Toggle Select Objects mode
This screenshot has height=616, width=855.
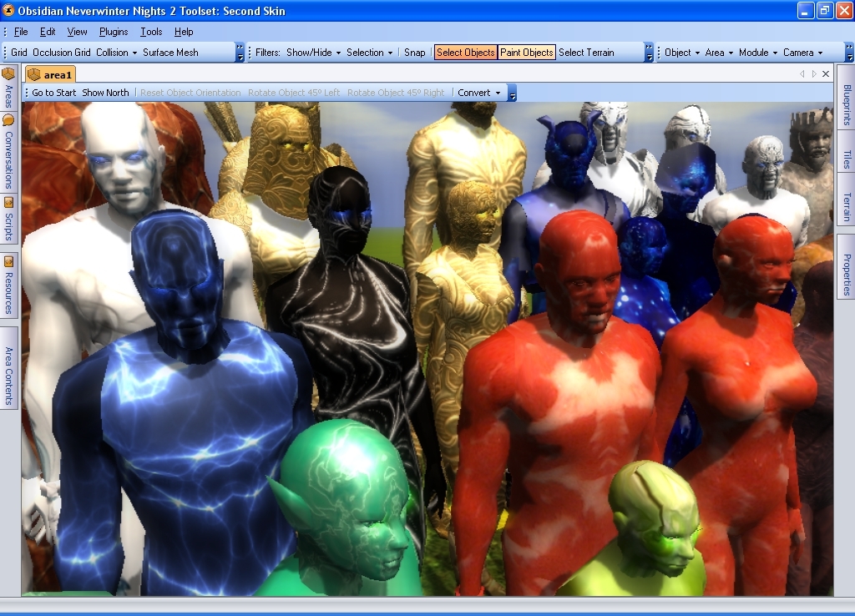click(465, 53)
